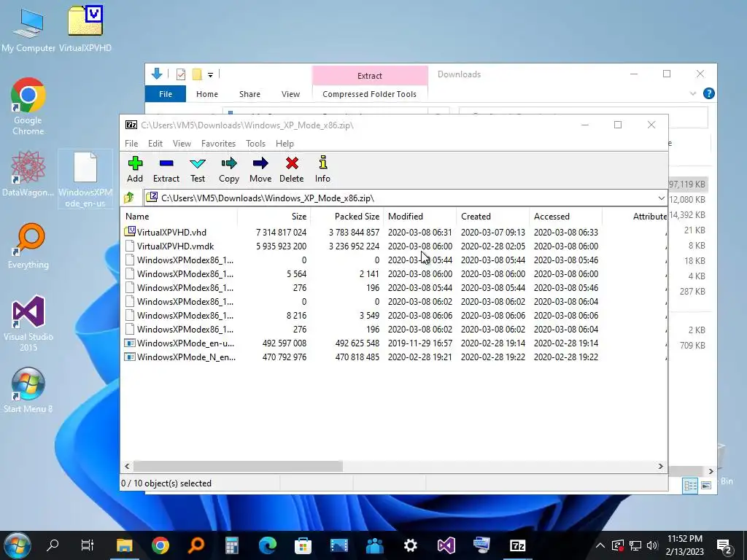Image resolution: width=747 pixels, height=560 pixels.
Task: Open the Info toolbar icon
Action: coord(322,169)
